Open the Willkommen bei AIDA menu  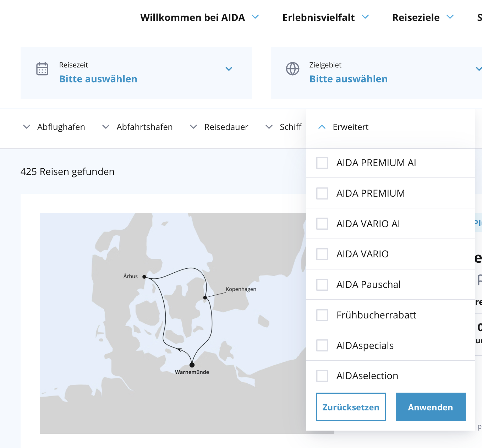point(193,17)
